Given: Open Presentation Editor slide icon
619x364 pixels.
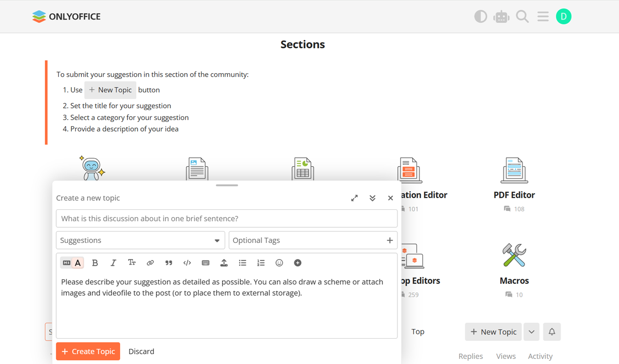Looking at the screenshot, I should tap(409, 169).
